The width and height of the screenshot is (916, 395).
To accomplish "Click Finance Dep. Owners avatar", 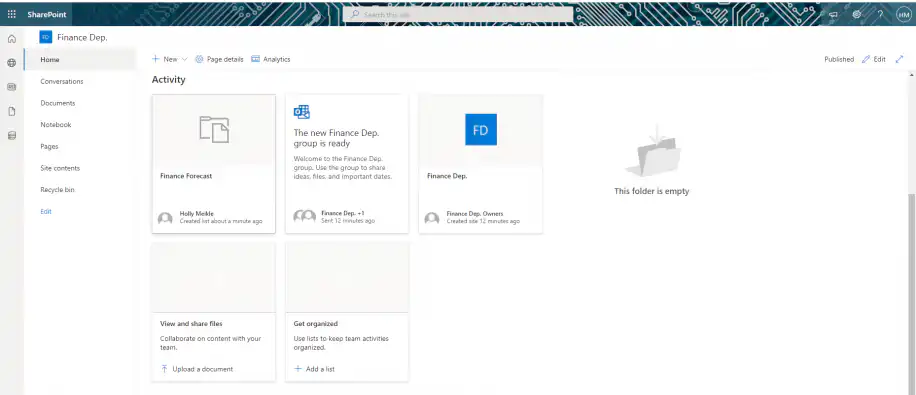I will point(432,218).
